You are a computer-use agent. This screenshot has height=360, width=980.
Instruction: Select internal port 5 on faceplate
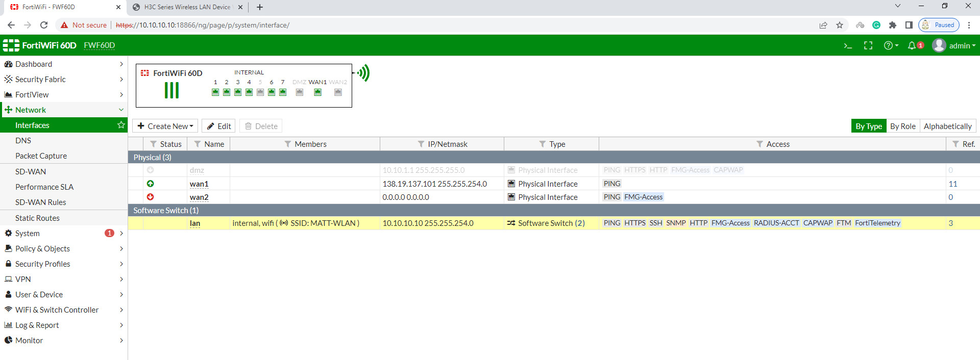click(260, 92)
